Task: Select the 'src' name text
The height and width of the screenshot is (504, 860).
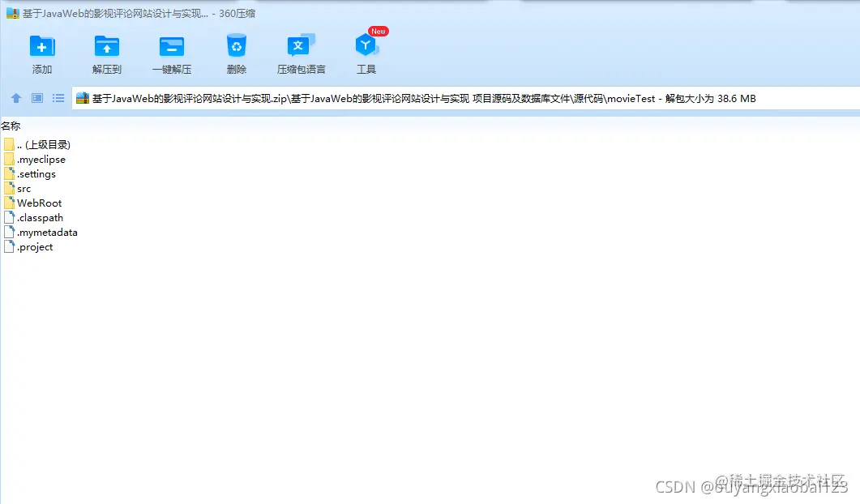Action: point(24,189)
